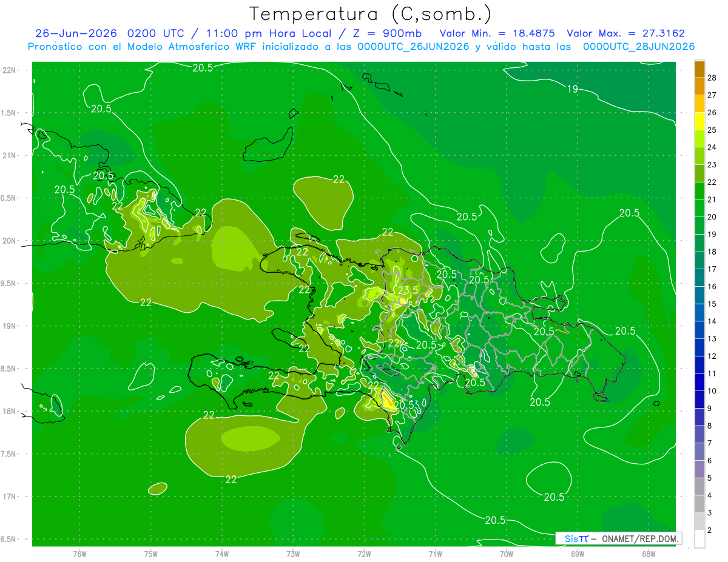Select the legend number '24'
728x562 pixels.
712,147
